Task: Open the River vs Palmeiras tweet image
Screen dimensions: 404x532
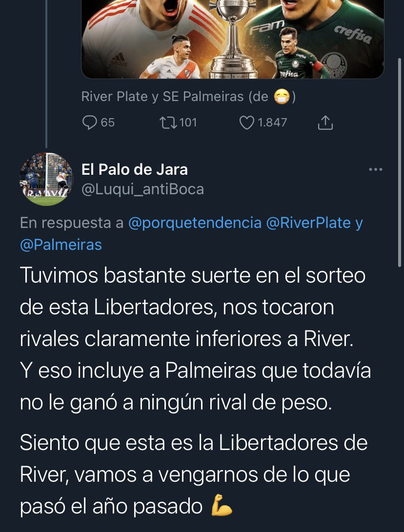Action: [x=232, y=39]
